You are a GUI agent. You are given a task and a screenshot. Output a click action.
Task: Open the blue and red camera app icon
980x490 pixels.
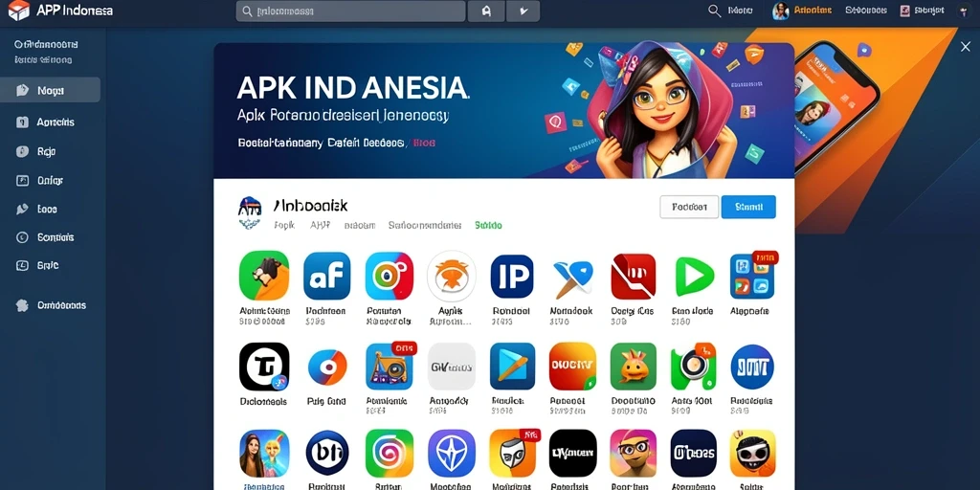(389, 276)
